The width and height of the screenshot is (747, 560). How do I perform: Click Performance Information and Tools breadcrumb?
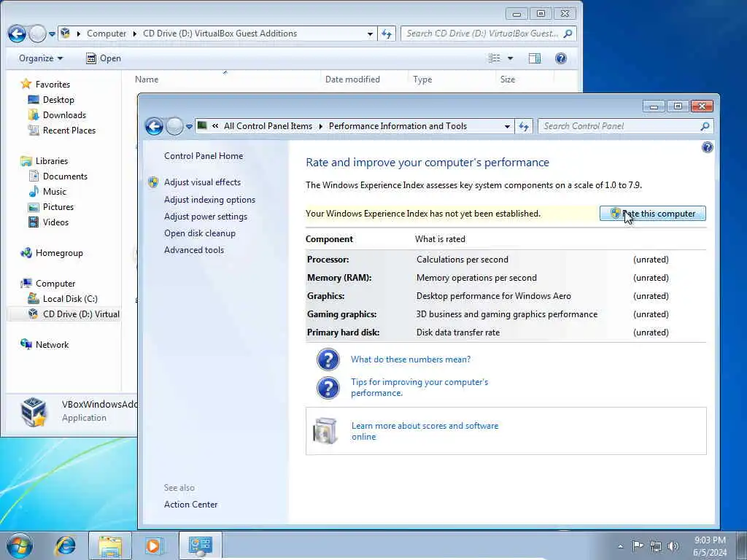point(398,126)
